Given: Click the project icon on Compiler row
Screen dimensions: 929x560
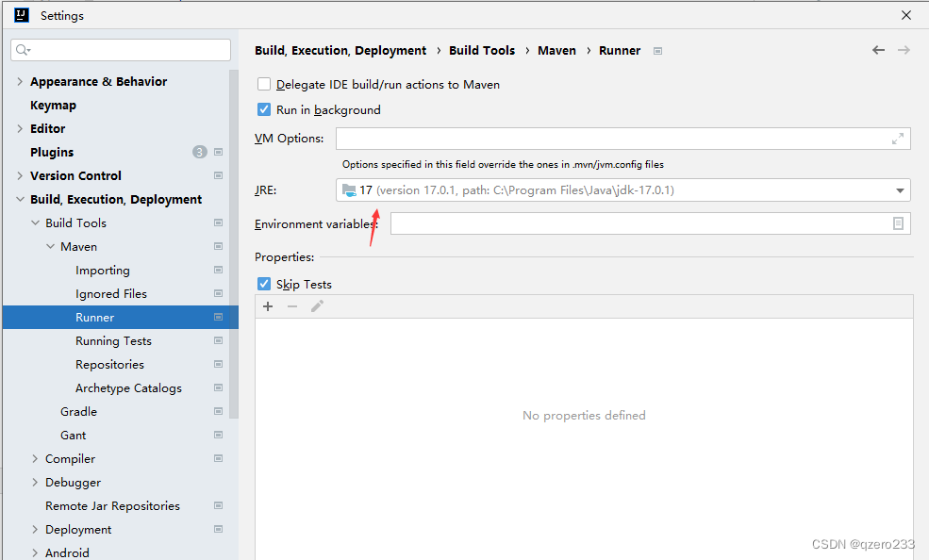Looking at the screenshot, I should [218, 458].
